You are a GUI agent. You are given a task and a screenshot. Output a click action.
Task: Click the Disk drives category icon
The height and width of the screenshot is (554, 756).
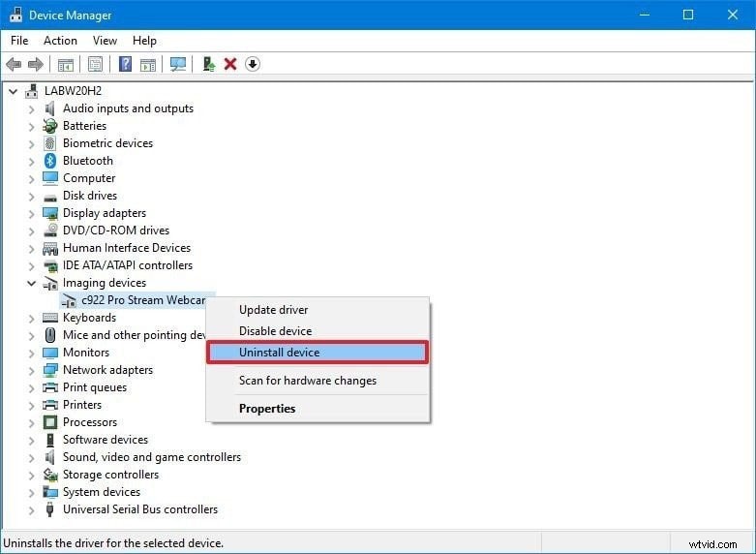coord(50,198)
